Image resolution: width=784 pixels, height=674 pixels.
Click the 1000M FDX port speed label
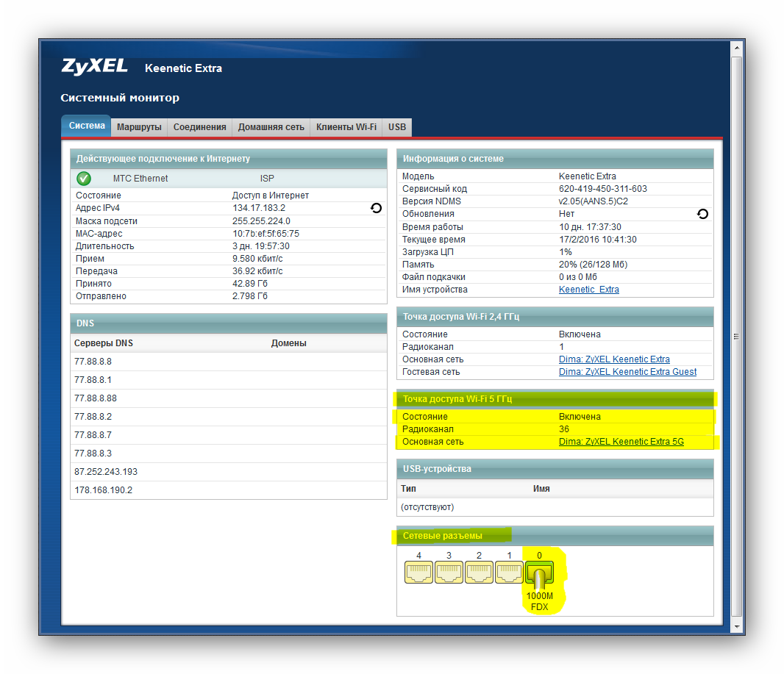(540, 601)
